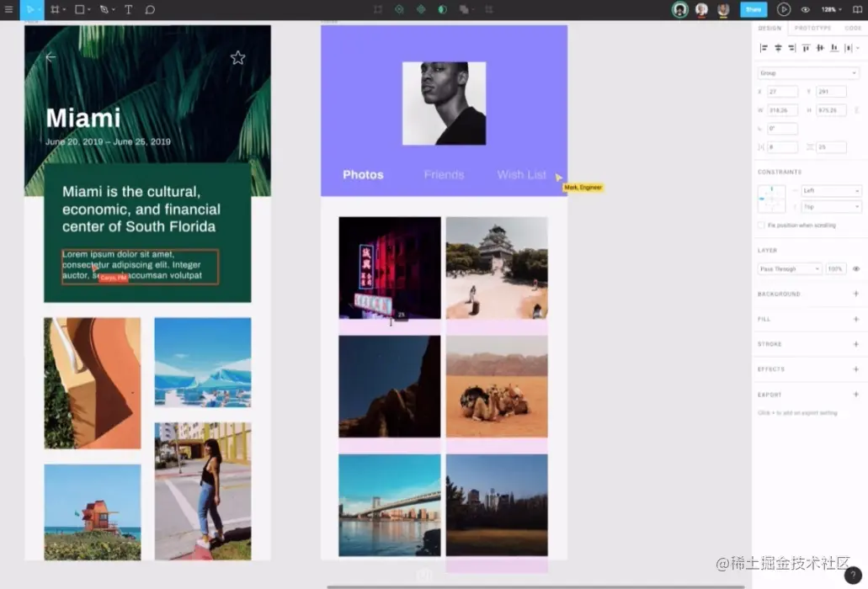Click the rotation angle input field
Viewport: 868px width, 589px height.
point(782,128)
